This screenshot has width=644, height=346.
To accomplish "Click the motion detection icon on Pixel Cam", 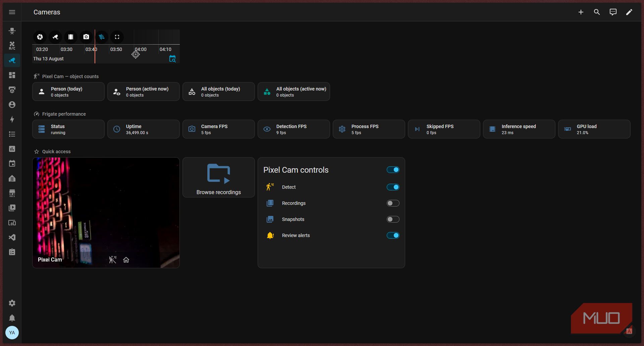I will click(x=113, y=259).
